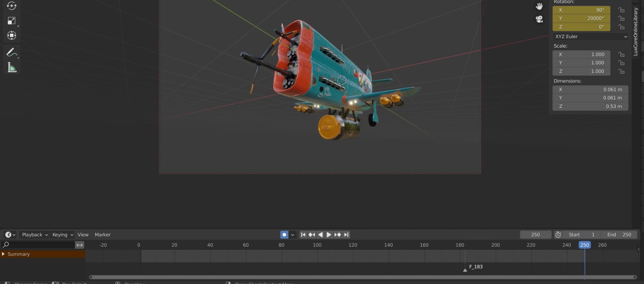Click the Scale Y field
The width and height of the screenshot is (644, 284).
pyautogui.click(x=581, y=63)
